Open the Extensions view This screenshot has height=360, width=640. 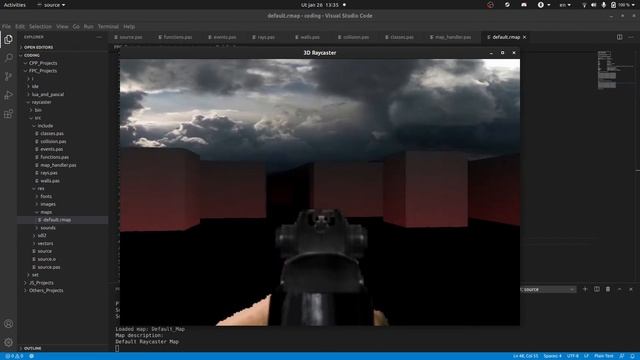[8, 114]
